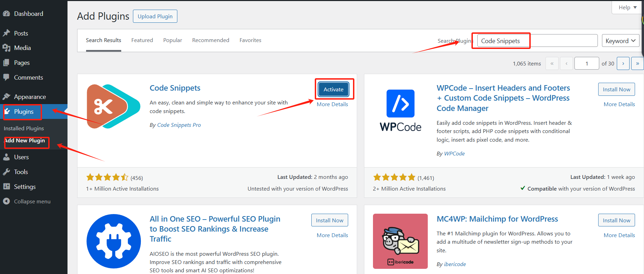Image resolution: width=644 pixels, height=274 pixels.
Task: Visit author Code Snippets Pro link
Action: point(179,125)
